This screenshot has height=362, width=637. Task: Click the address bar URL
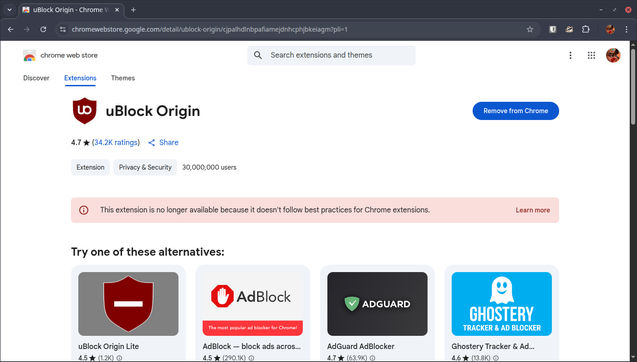(209, 29)
